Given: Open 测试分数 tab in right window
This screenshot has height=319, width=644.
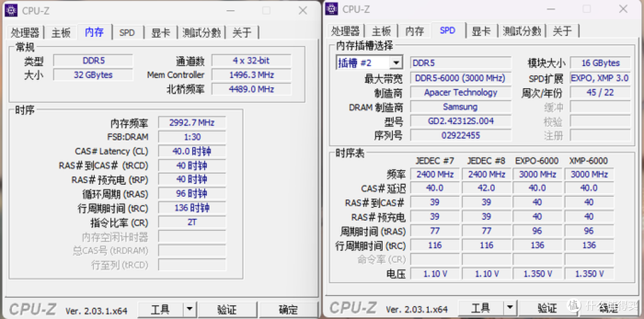Looking at the screenshot, I should tap(522, 31).
